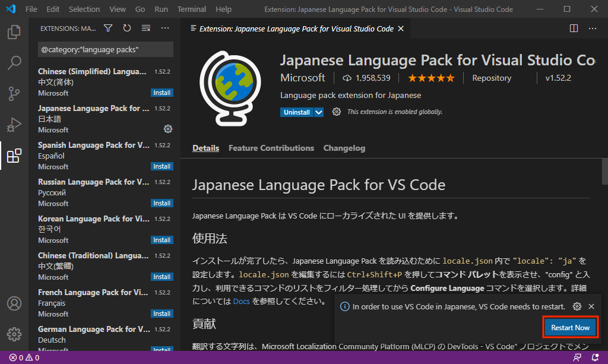Open errors and warnings in status bar

24,358
